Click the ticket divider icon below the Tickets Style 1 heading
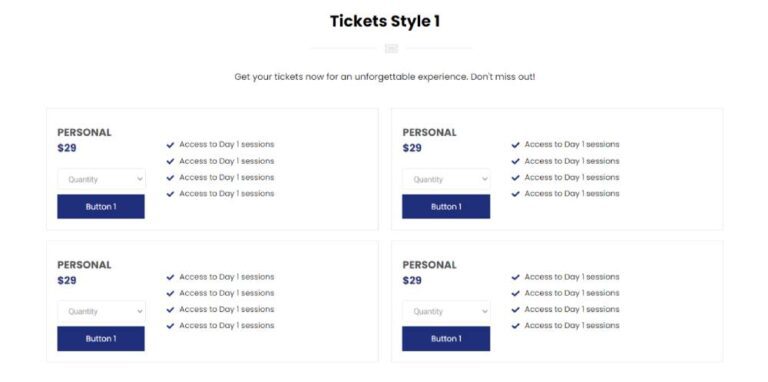 tap(391, 48)
